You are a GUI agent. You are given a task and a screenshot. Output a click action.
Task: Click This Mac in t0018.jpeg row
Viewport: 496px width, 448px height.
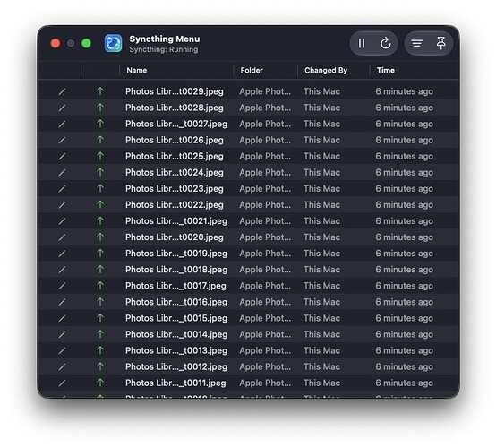click(321, 270)
